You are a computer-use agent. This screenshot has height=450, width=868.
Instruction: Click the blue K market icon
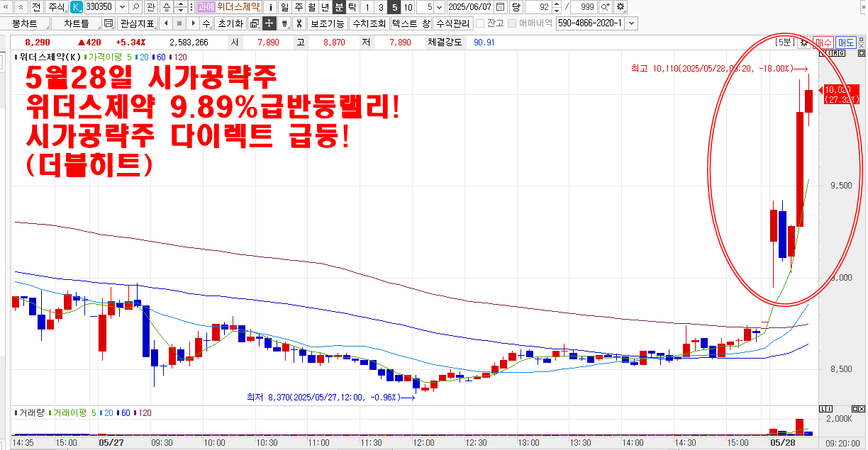coord(77,7)
